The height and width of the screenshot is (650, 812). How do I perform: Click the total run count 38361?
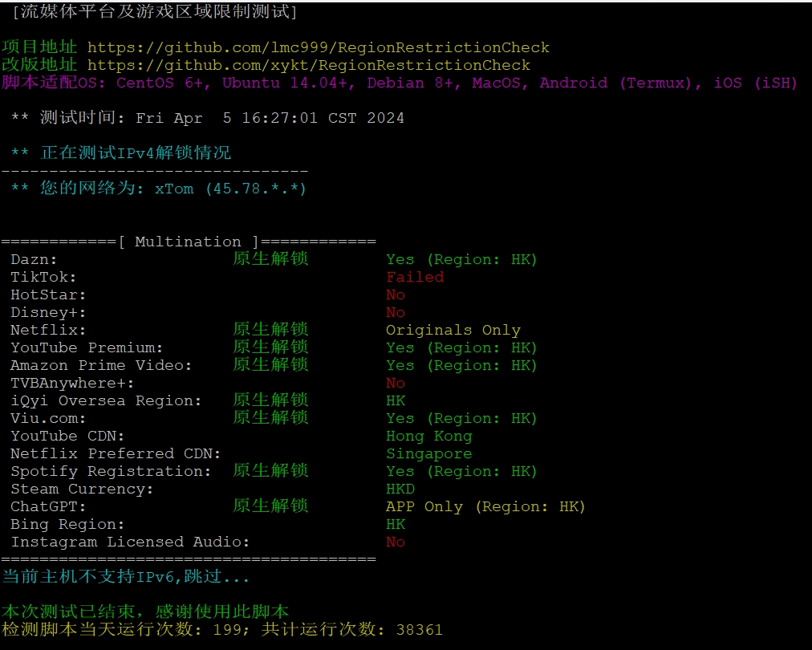pyautogui.click(x=420, y=630)
